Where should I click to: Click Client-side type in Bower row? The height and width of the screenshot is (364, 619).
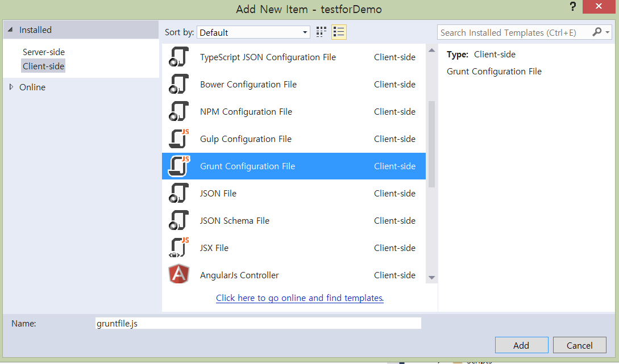click(395, 85)
